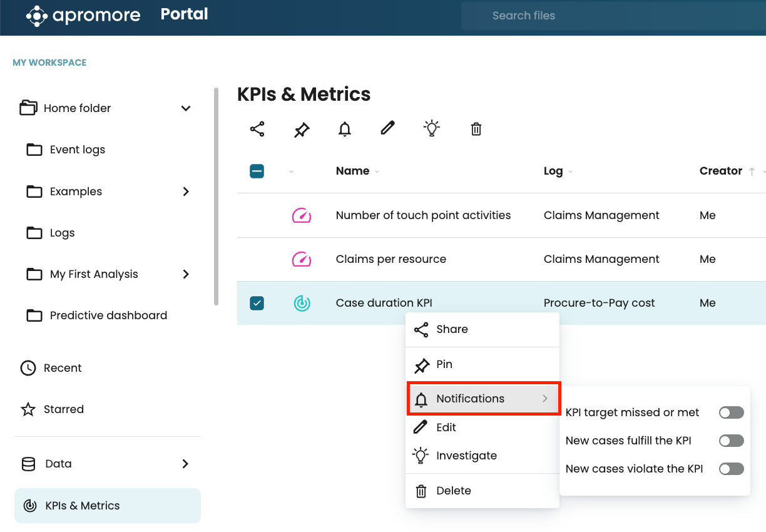This screenshot has height=532, width=766.
Task: Open notifications via toolbar bell icon
Action: click(x=345, y=130)
